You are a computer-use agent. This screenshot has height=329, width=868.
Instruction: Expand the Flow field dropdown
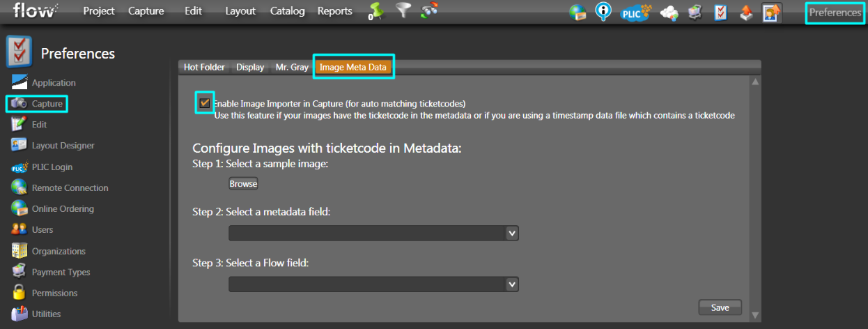(373, 284)
